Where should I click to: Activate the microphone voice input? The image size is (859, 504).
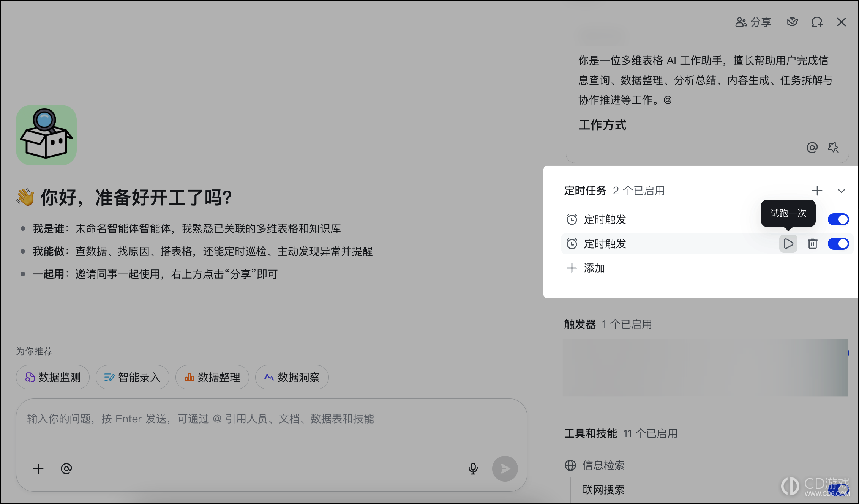pos(473,469)
